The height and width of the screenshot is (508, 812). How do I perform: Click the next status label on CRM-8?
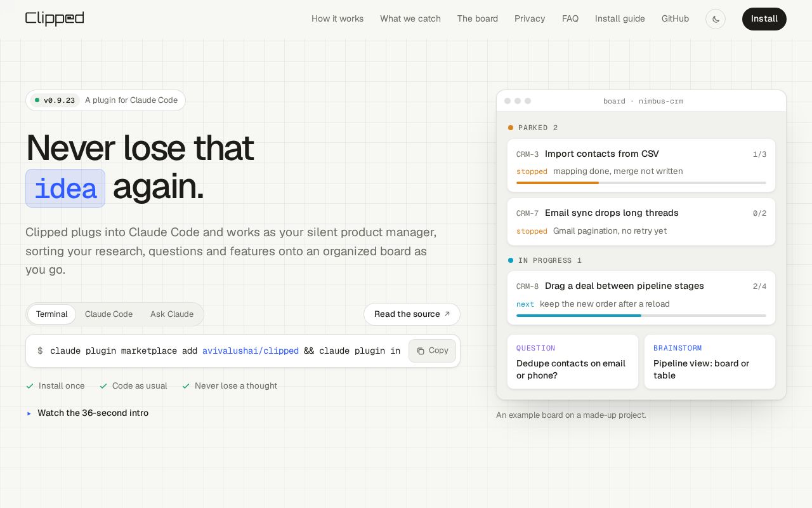pyautogui.click(x=525, y=304)
